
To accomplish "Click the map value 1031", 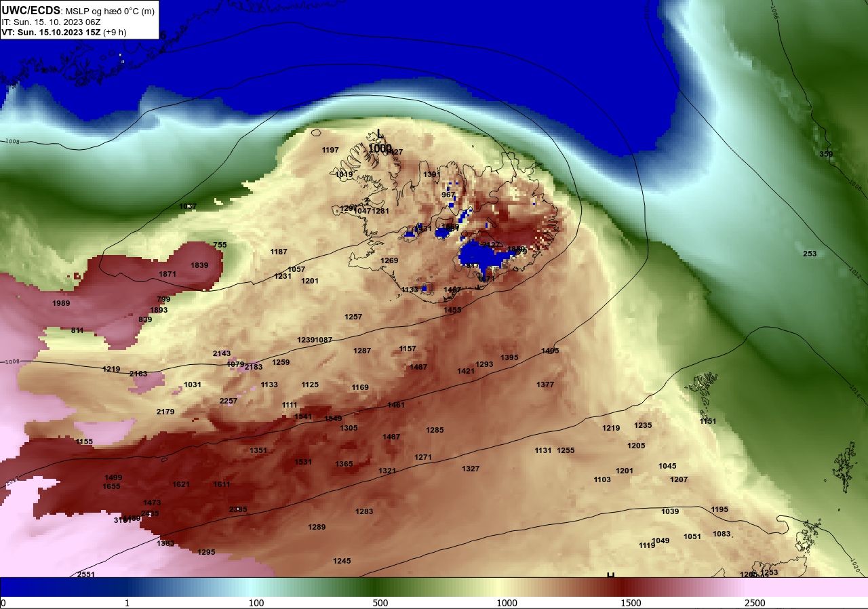I will coord(193,385).
